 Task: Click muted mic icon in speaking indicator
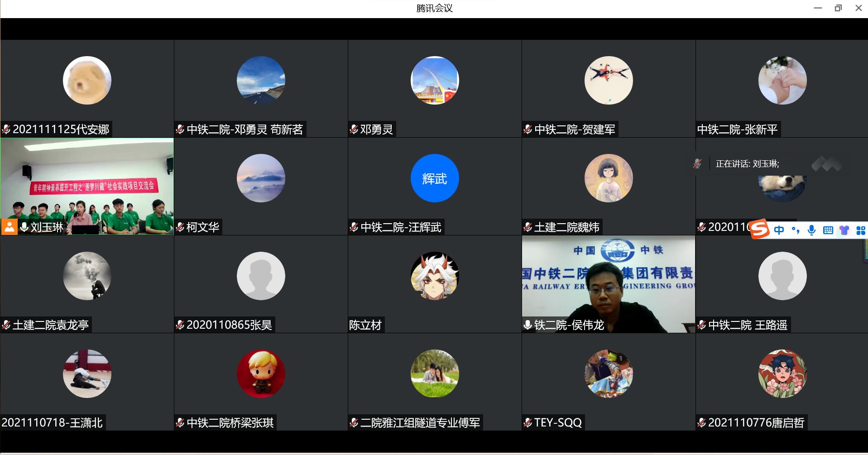click(x=697, y=163)
